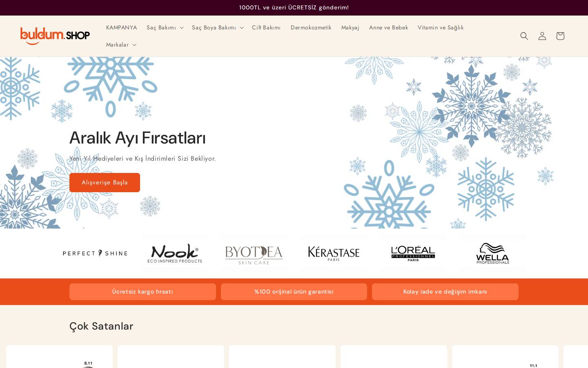Screen dimensions: 588x368
Task: Open the shopping cart icon
Action: pyautogui.click(x=560, y=36)
